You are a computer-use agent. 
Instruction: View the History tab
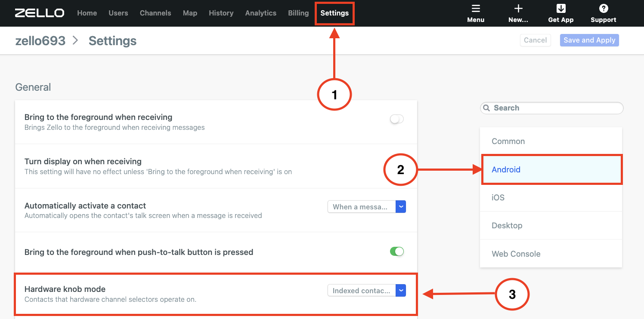(221, 13)
